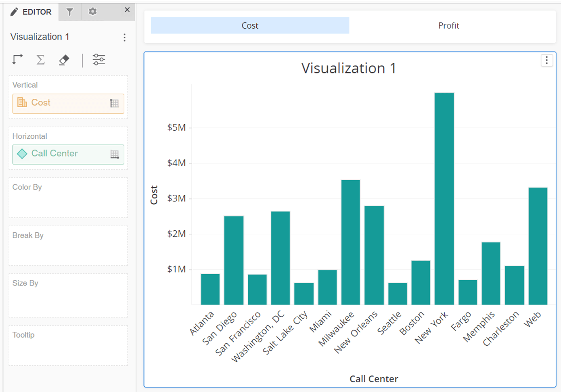Click the Web bar
Viewport: 561px width, 392px height.
point(538,246)
